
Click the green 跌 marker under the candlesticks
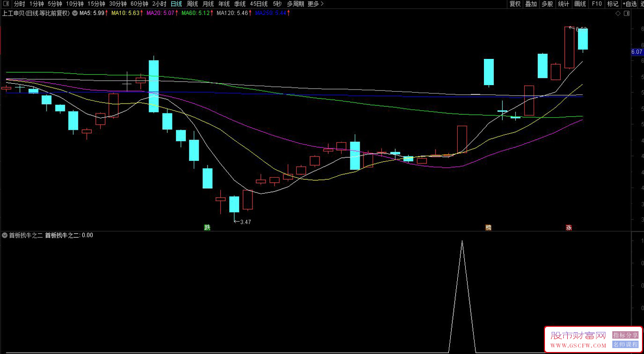pos(207,228)
